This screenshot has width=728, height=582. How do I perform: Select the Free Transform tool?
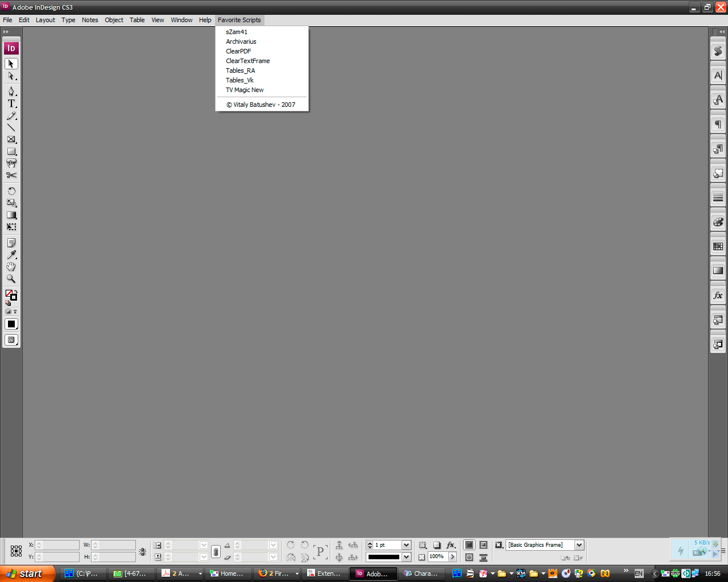11,227
